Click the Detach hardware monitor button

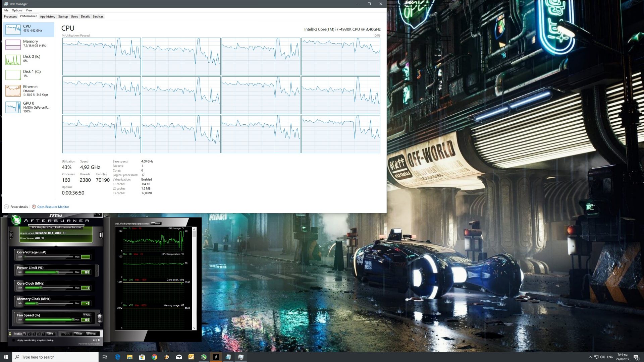pos(156,224)
